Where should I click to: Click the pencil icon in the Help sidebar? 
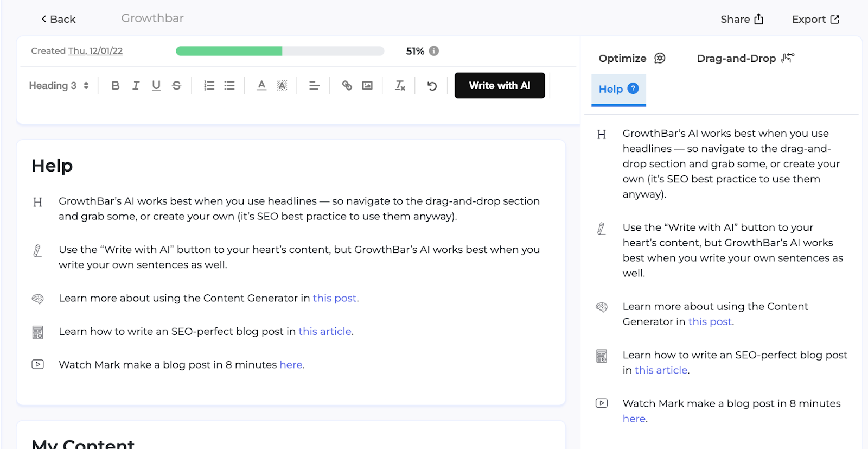602,229
